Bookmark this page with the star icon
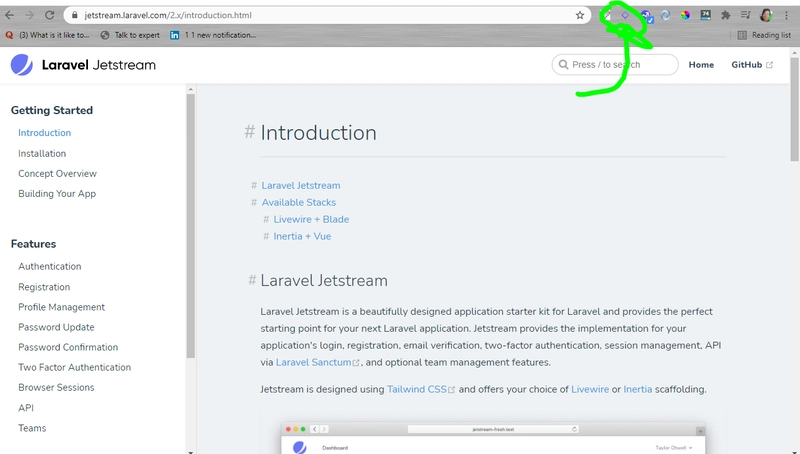The height and width of the screenshot is (454, 800). pos(580,15)
